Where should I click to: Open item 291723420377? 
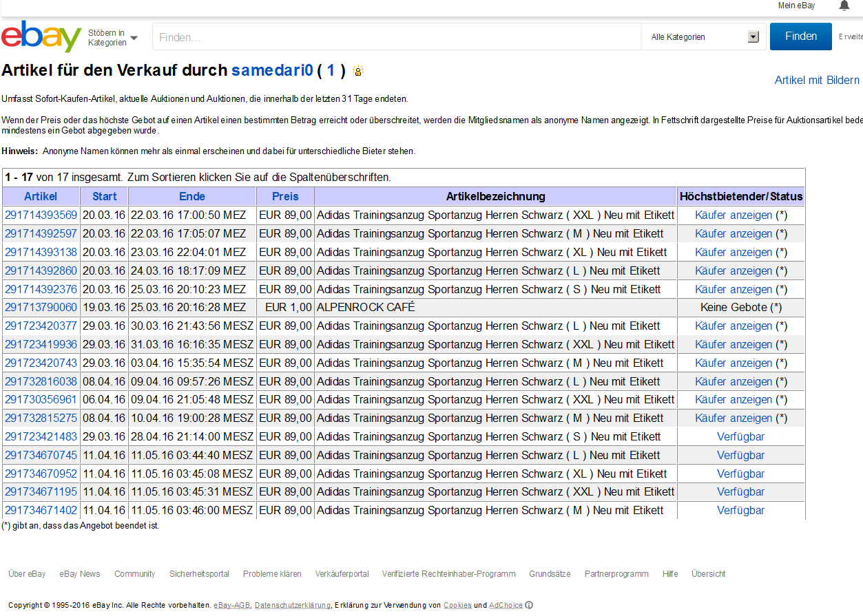[x=41, y=326]
